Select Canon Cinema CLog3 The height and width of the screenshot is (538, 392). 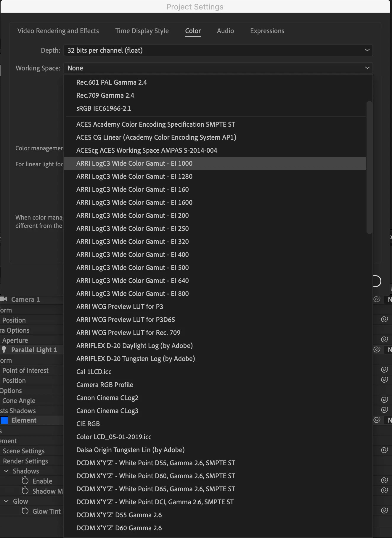coord(215,411)
